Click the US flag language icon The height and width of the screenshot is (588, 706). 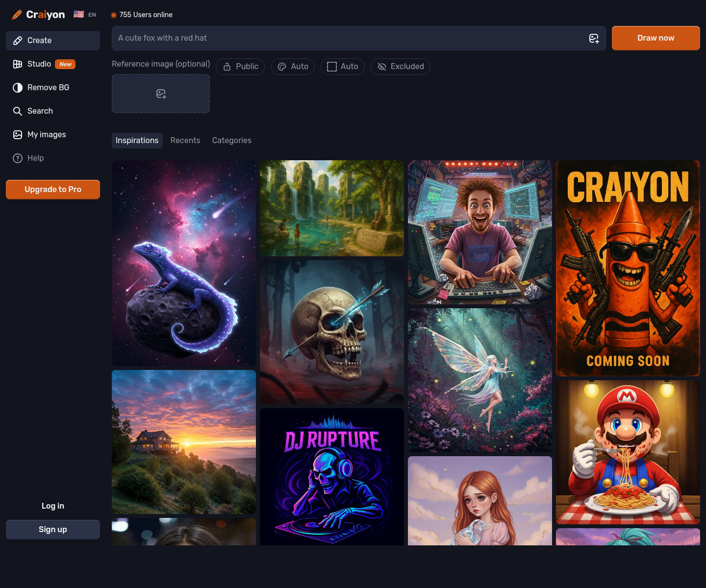[78, 14]
